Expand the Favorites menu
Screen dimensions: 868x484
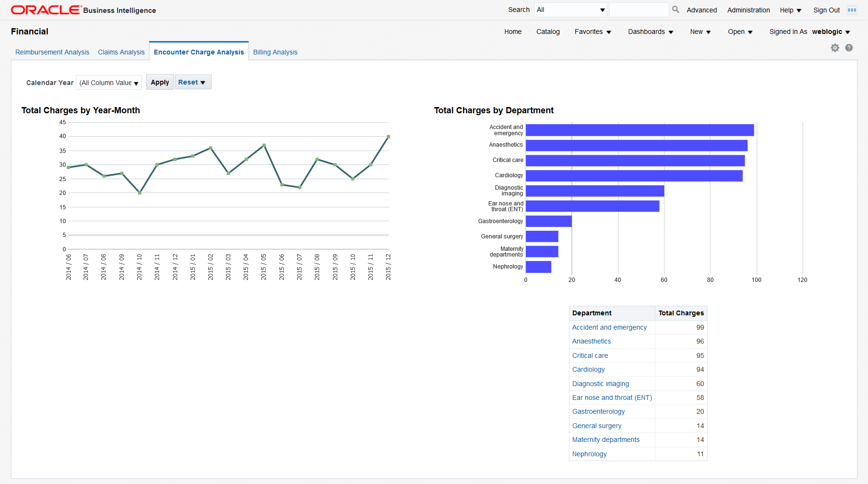tap(593, 32)
